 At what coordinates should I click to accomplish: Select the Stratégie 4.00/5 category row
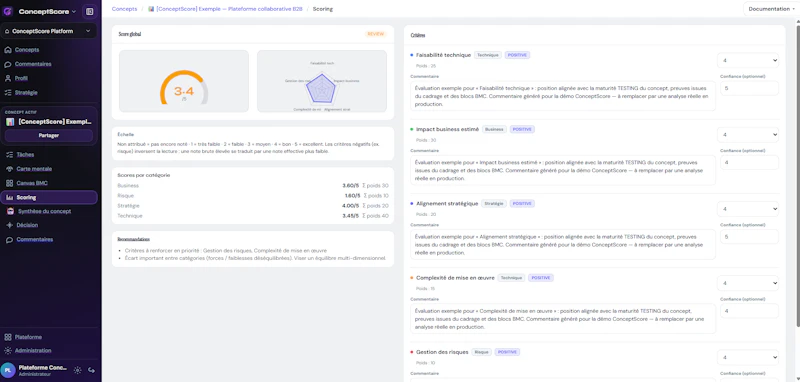coord(253,206)
